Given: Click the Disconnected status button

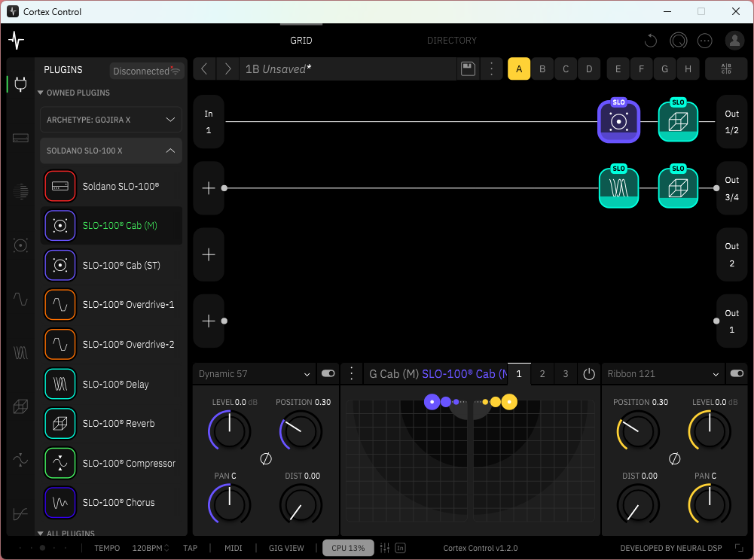Looking at the screenshot, I should pyautogui.click(x=146, y=71).
